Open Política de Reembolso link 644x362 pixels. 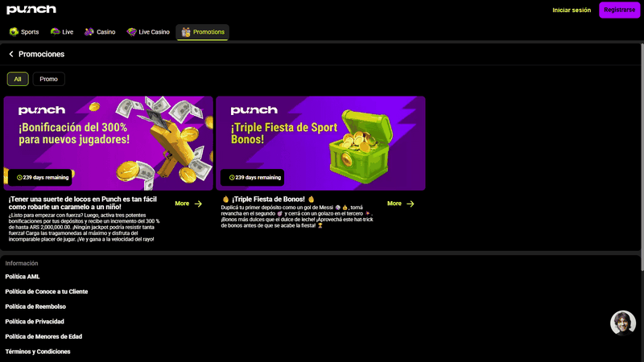click(35, 306)
